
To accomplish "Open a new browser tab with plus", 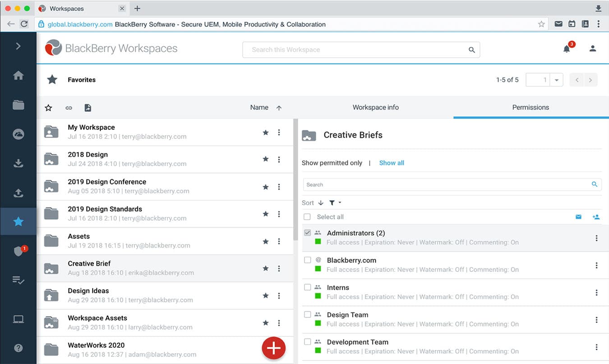I will coord(138,9).
